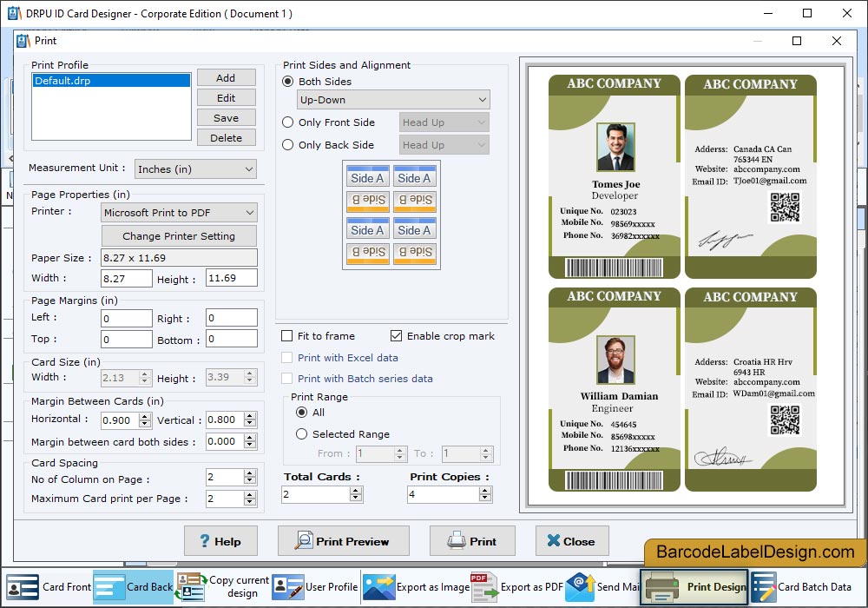Open the Up-Down alignment dropdown
868x608 pixels.
click(393, 100)
